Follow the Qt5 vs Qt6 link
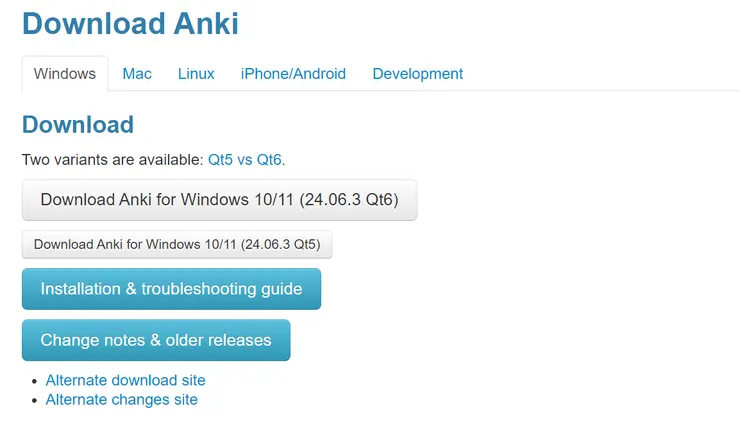Viewport: 740px width, 424px height. click(x=245, y=159)
